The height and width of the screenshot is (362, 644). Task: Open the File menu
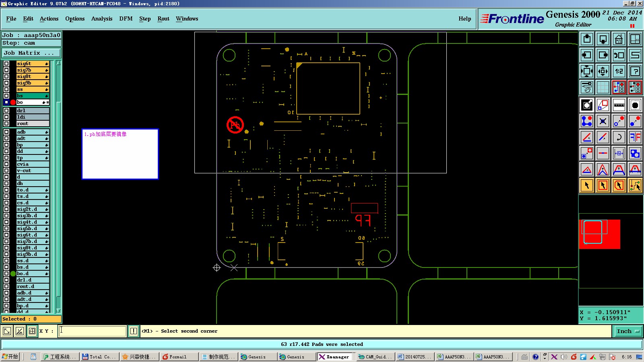pyautogui.click(x=11, y=19)
